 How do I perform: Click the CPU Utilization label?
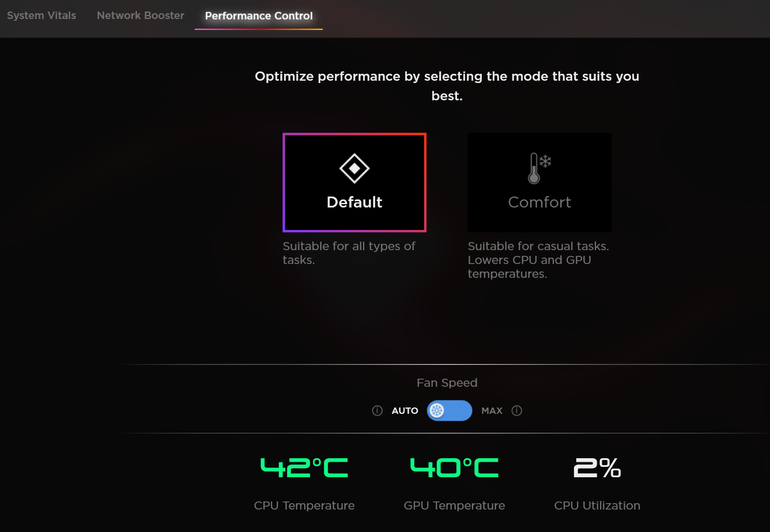[x=597, y=505]
